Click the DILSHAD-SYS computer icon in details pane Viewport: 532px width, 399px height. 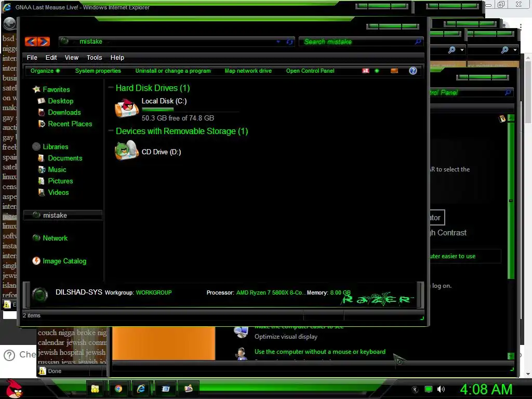click(x=39, y=294)
